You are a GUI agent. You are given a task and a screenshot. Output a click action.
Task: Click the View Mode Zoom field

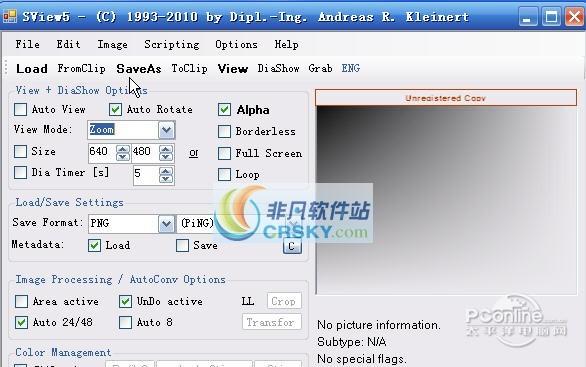(123, 130)
